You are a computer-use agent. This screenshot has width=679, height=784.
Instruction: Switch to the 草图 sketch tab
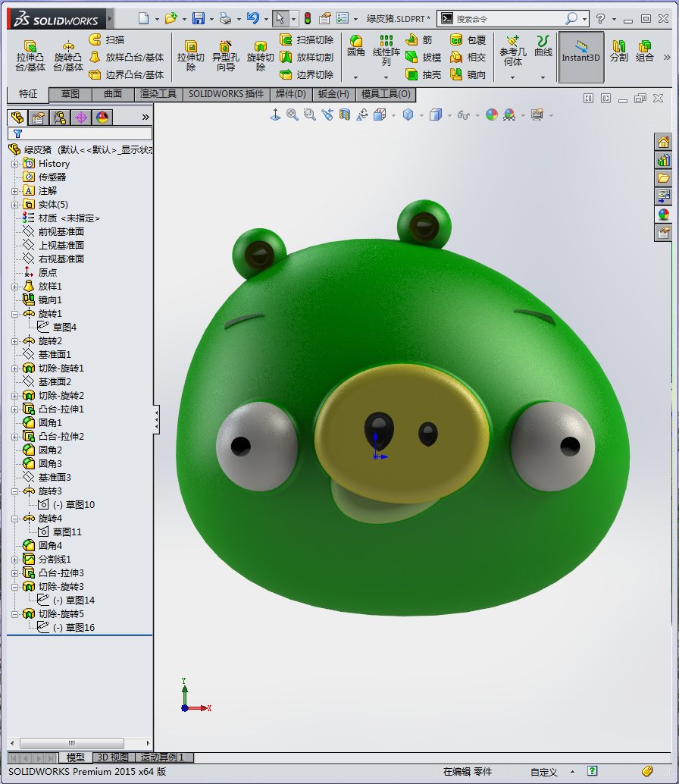(x=70, y=94)
